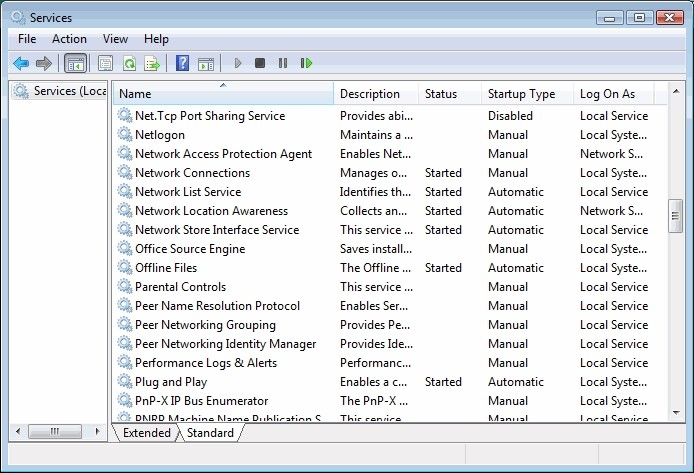Click gear icon beside Network Connections
This screenshot has height=473, width=694.
125,173
